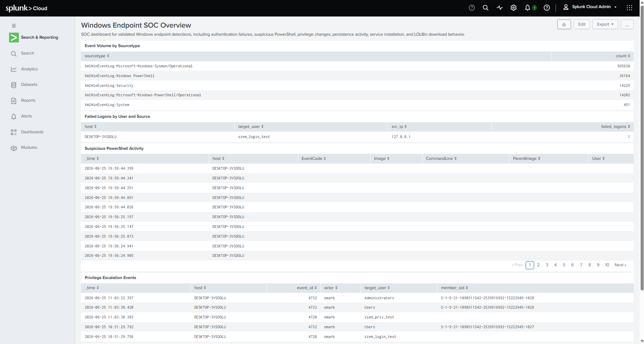Viewport: 644px width, 344px height.
Task: Open Alerts in the sidebar
Action: coord(27,116)
